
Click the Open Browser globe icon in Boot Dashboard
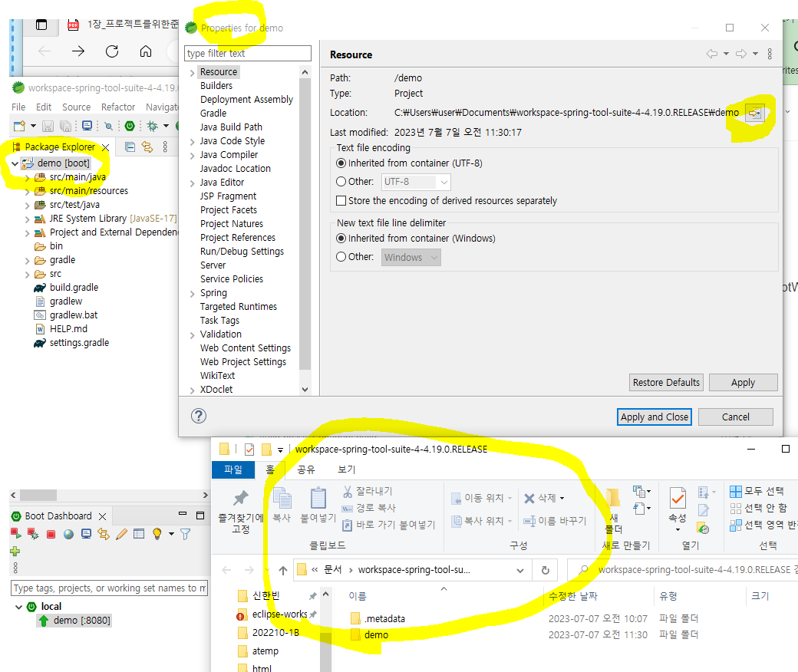[69, 534]
